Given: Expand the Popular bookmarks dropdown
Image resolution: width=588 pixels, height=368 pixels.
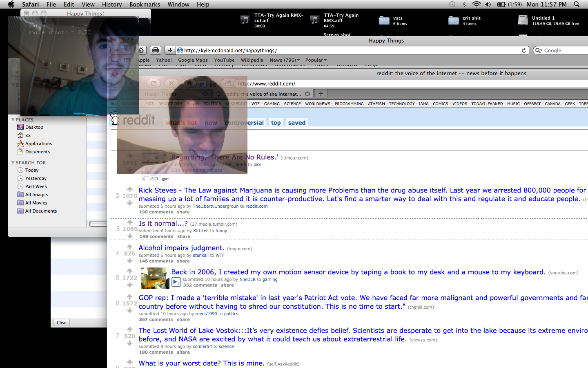Looking at the screenshot, I should tap(316, 60).
